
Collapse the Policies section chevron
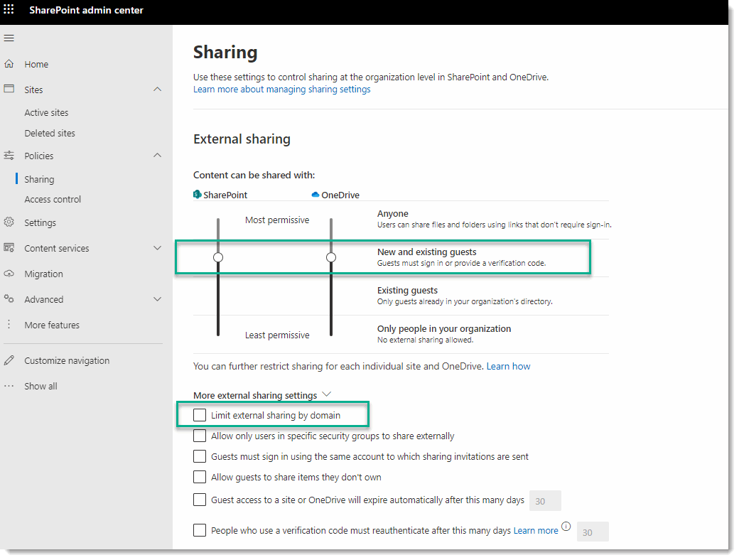[x=158, y=155]
